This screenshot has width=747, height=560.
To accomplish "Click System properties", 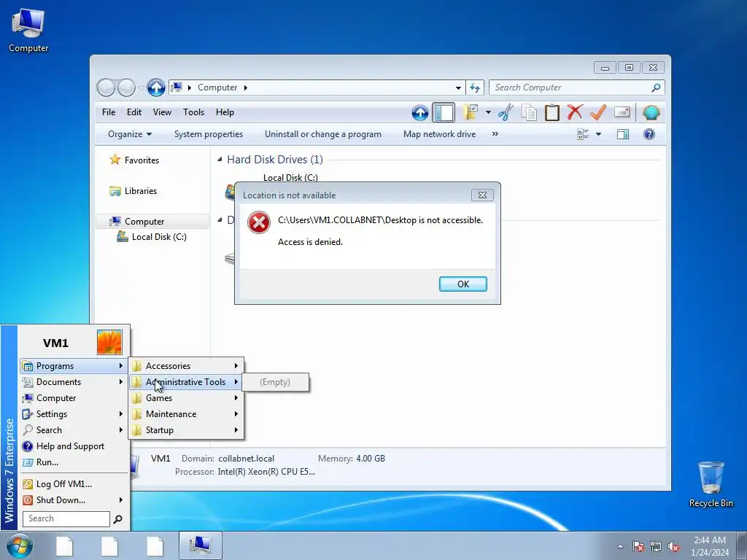I will (x=208, y=134).
